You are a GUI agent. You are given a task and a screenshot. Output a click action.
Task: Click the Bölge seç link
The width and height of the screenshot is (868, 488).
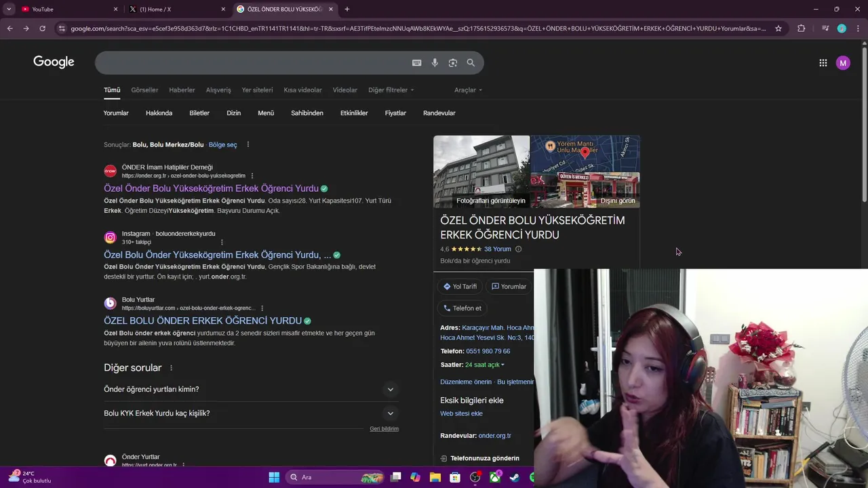tap(222, 145)
